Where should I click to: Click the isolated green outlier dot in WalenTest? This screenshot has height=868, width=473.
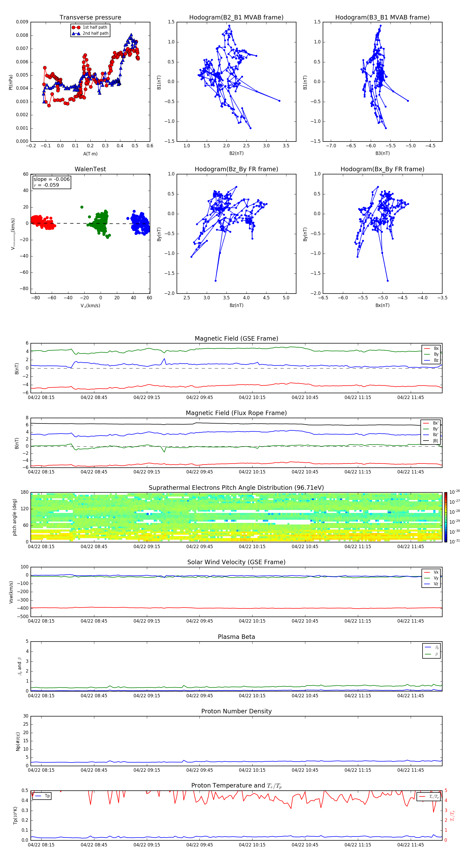click(x=82, y=207)
